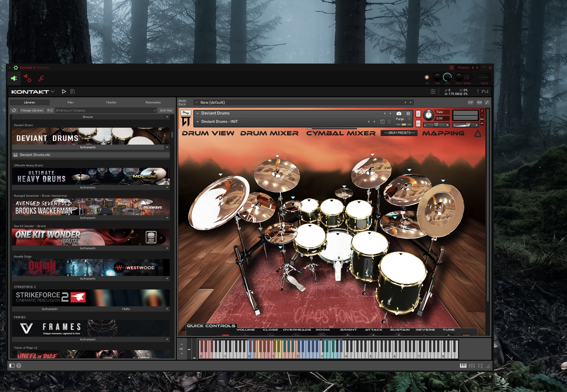The width and height of the screenshot is (567, 392).
Task: Take a snapshot with the camera icon
Action: click(x=399, y=114)
